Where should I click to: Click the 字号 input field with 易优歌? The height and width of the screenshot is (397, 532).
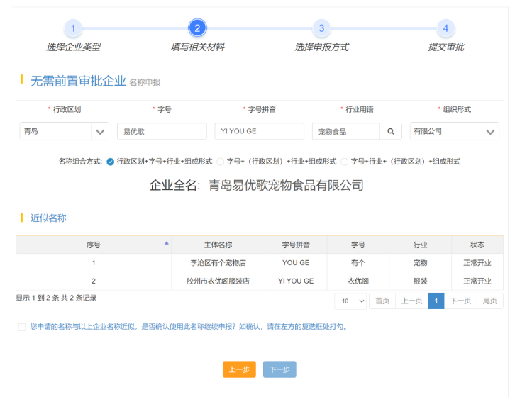tap(162, 131)
